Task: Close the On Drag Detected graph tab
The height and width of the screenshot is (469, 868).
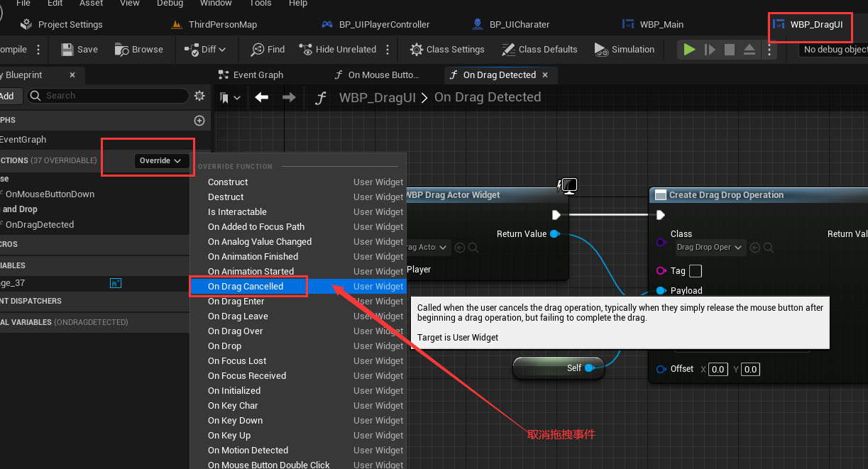Action: tap(544, 75)
